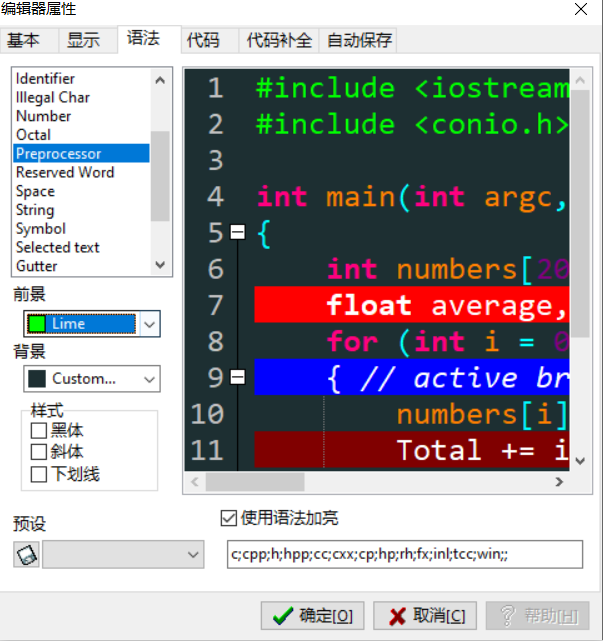The image size is (603, 641).
Task: Go to the 自动保存 tab
Action: point(358,40)
